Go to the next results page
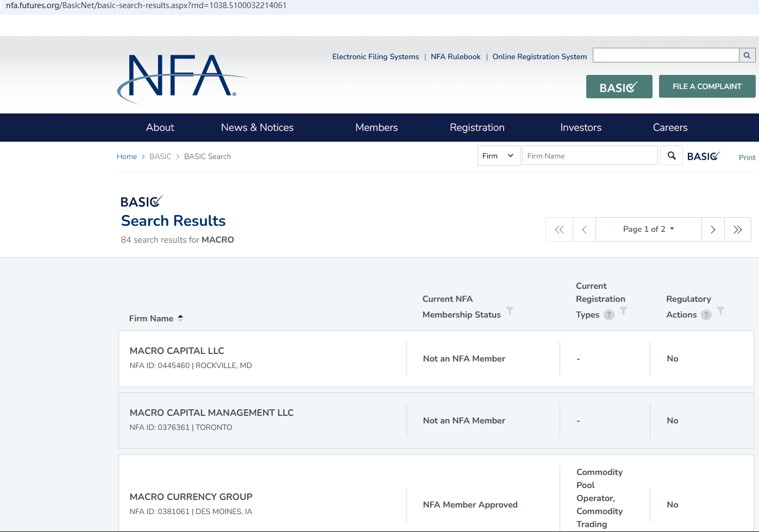 click(x=713, y=230)
